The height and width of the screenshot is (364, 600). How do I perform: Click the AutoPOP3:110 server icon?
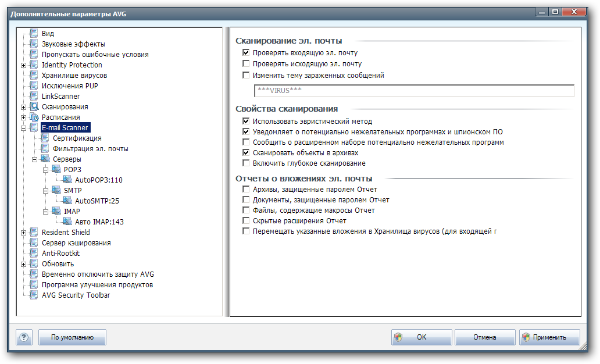click(x=67, y=180)
